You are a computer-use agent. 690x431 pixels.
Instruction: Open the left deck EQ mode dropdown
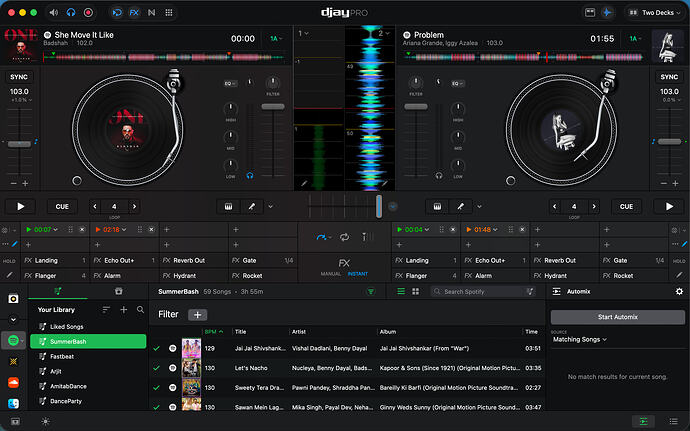click(x=230, y=83)
